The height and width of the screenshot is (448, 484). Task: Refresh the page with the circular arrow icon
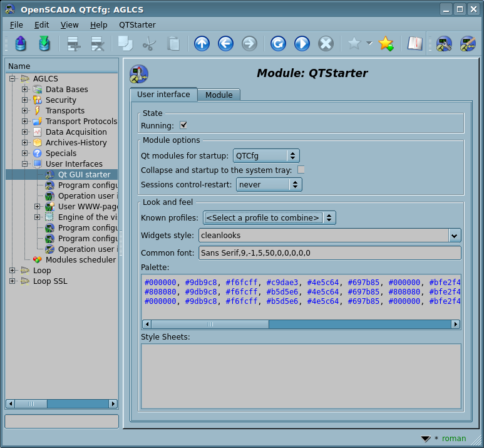(x=278, y=44)
